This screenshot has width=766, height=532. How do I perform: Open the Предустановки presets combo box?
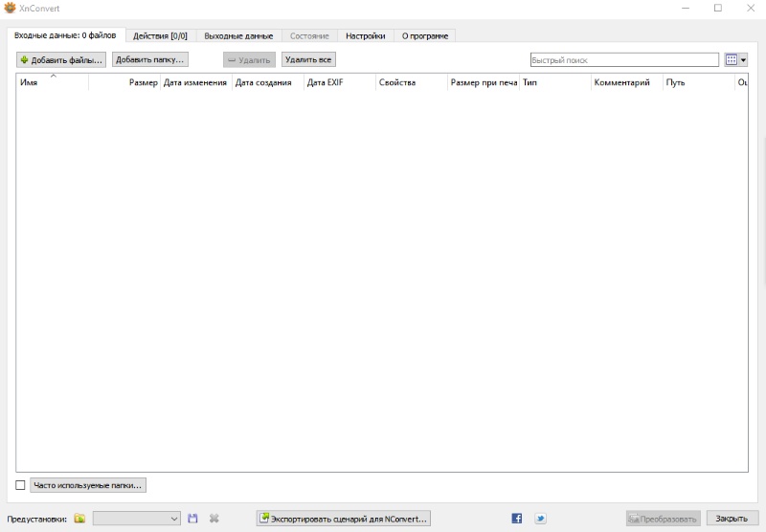(x=136, y=519)
